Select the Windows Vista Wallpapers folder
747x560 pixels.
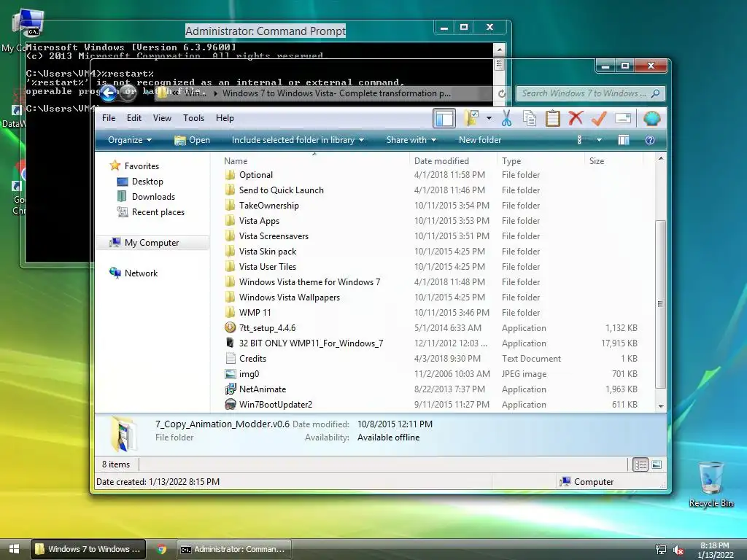click(289, 297)
